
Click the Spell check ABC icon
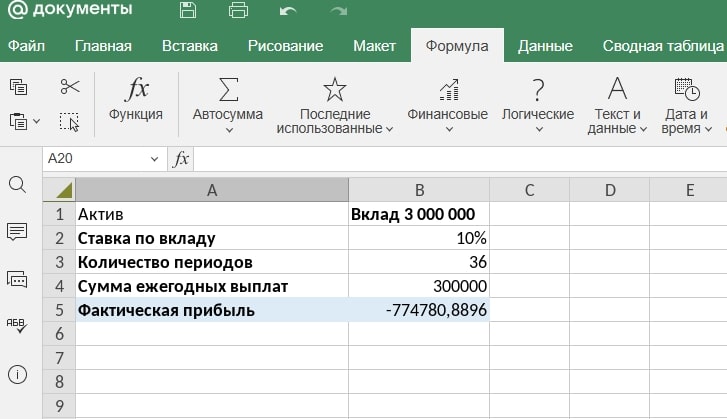(x=17, y=325)
